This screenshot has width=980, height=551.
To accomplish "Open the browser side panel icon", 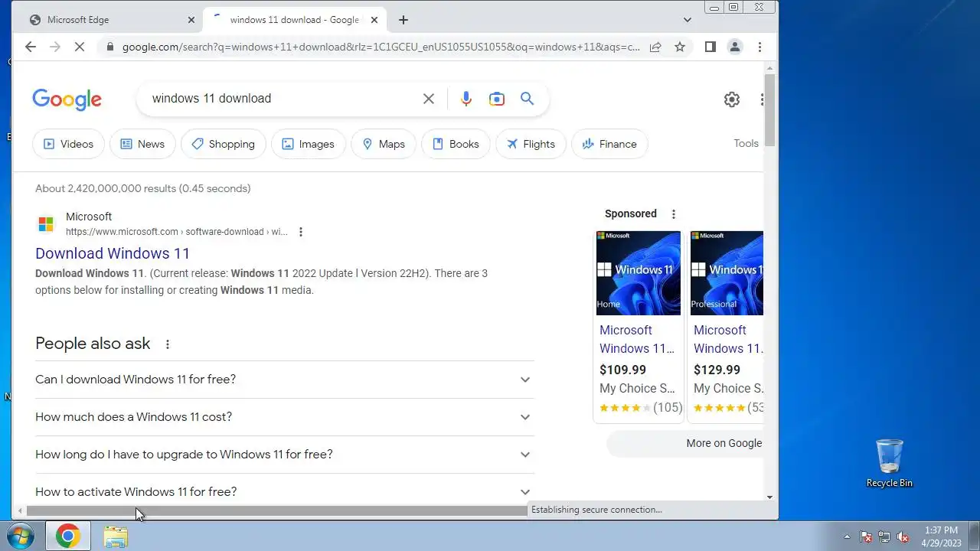I will click(710, 47).
